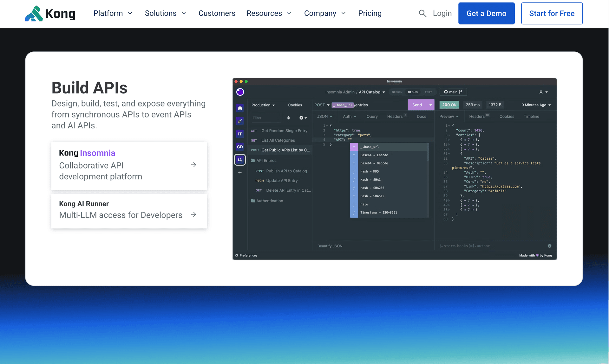Open the JSON body type dropdown
This screenshot has width=609, height=364.
325,117
